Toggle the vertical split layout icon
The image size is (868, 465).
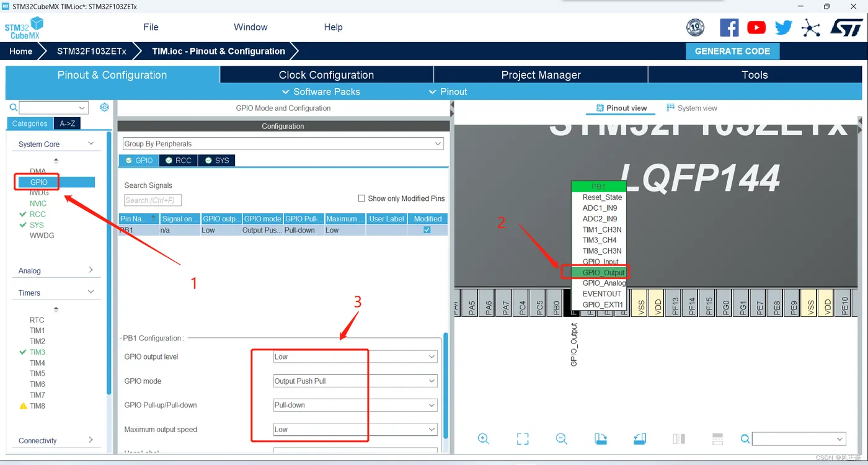click(x=679, y=439)
